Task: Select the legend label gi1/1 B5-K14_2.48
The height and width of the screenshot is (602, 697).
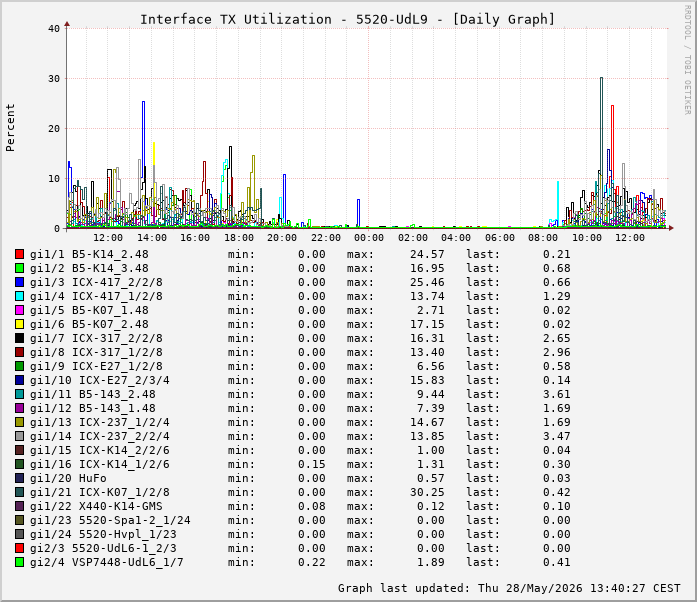Action: click(x=89, y=254)
